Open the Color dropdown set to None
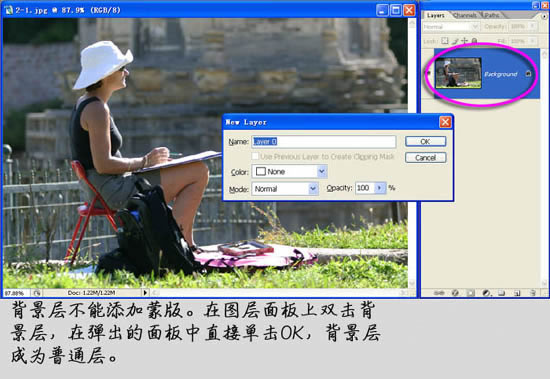 coord(289,172)
